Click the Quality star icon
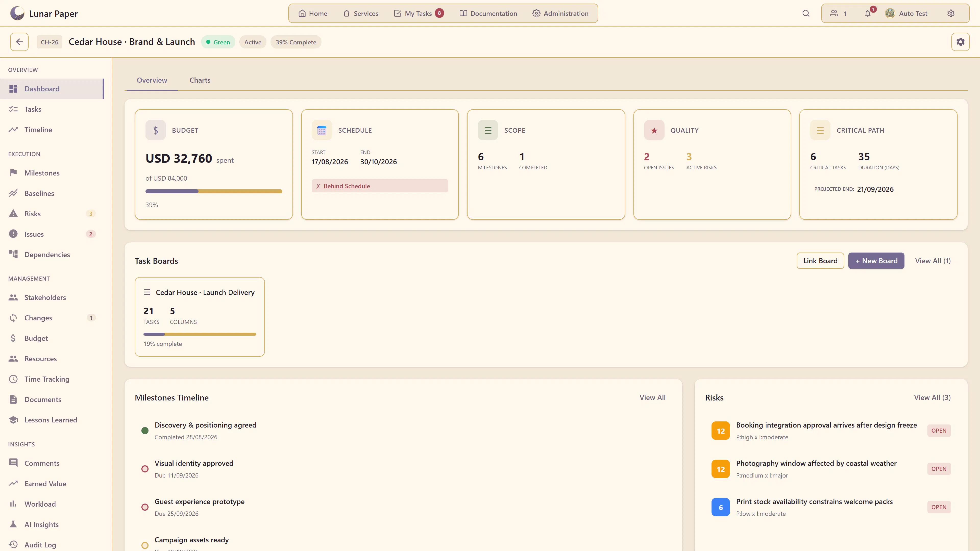 654,130
